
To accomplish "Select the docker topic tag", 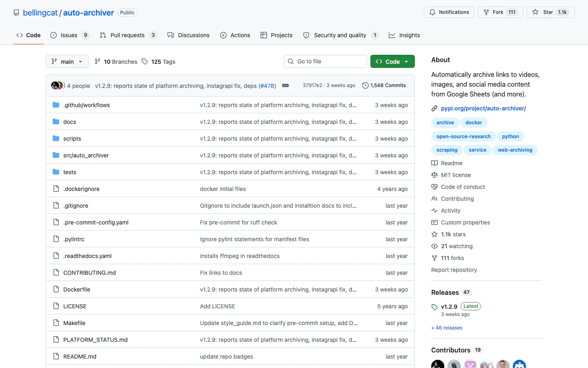I will tap(474, 123).
